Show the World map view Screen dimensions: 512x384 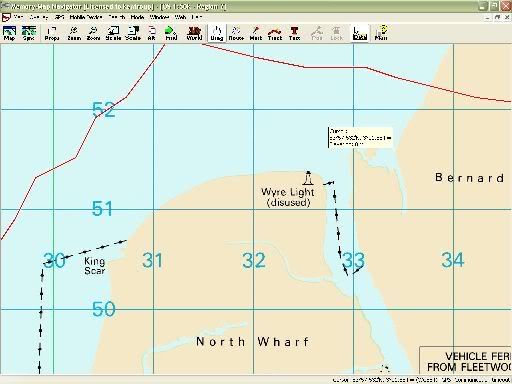point(194,33)
